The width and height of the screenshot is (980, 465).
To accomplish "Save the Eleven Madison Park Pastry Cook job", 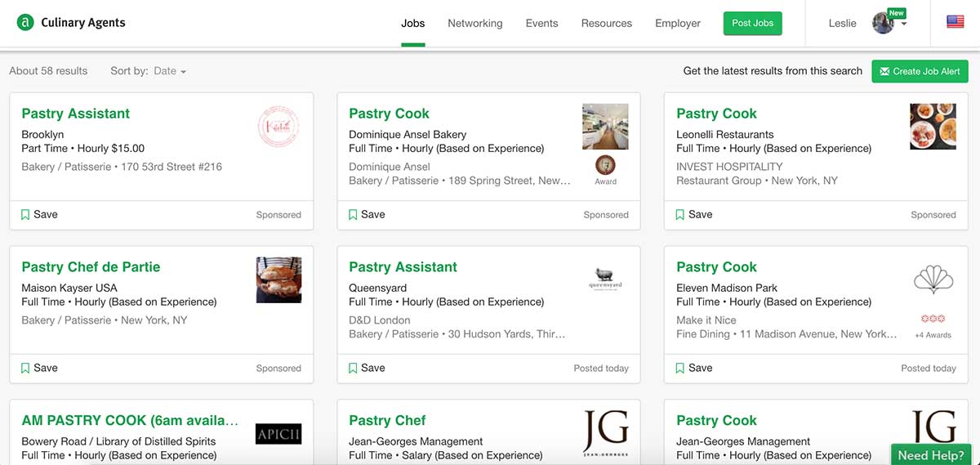I will [x=694, y=368].
